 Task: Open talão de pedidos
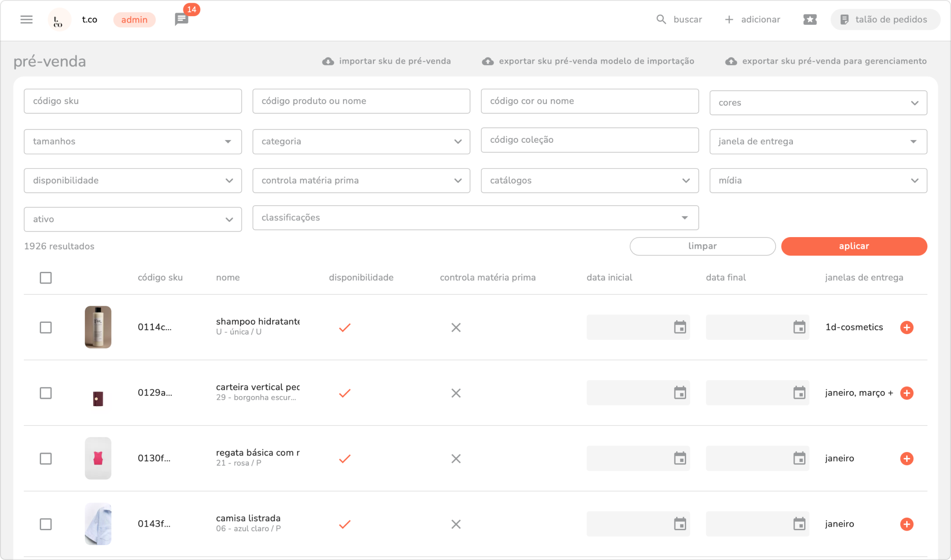click(x=885, y=19)
